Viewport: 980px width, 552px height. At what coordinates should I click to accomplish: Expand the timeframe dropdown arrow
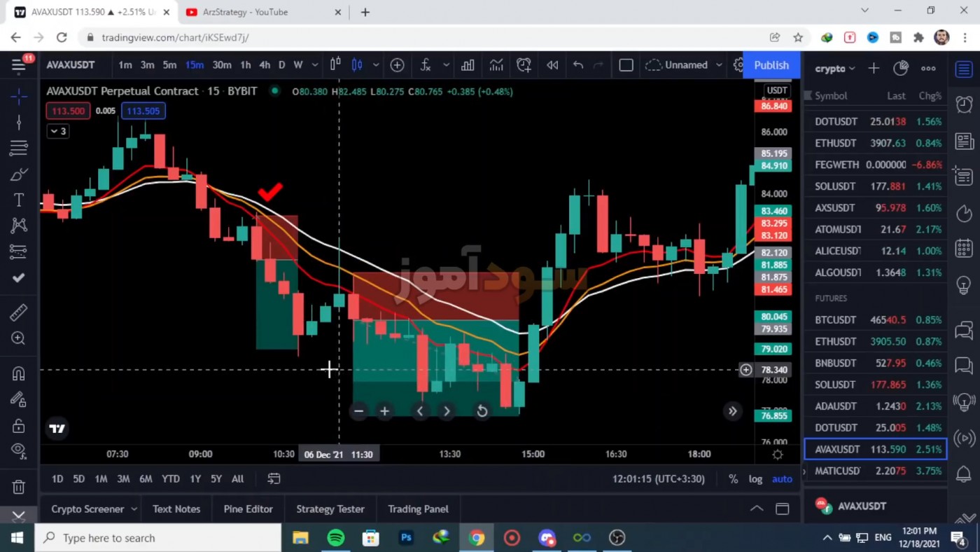click(314, 65)
